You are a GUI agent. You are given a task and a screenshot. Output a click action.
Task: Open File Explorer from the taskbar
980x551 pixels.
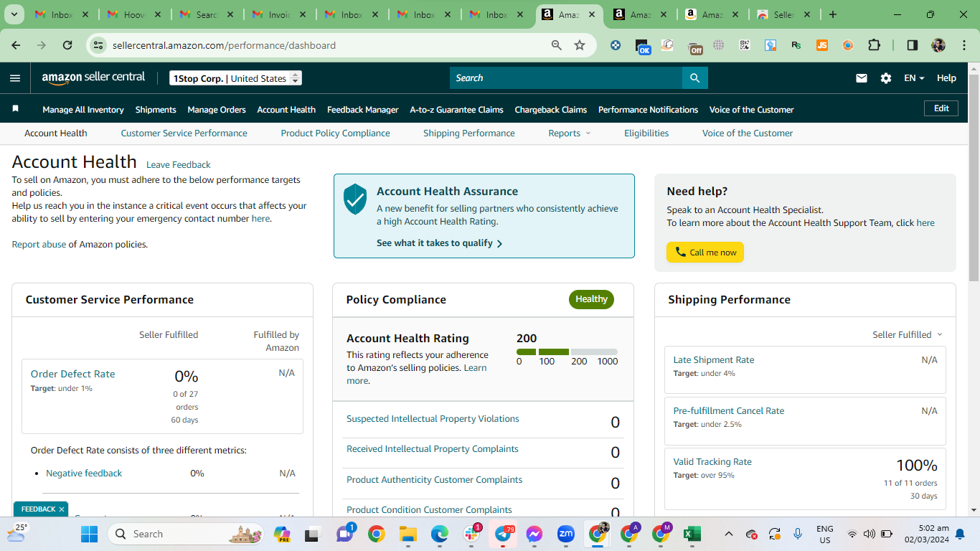pyautogui.click(x=407, y=534)
